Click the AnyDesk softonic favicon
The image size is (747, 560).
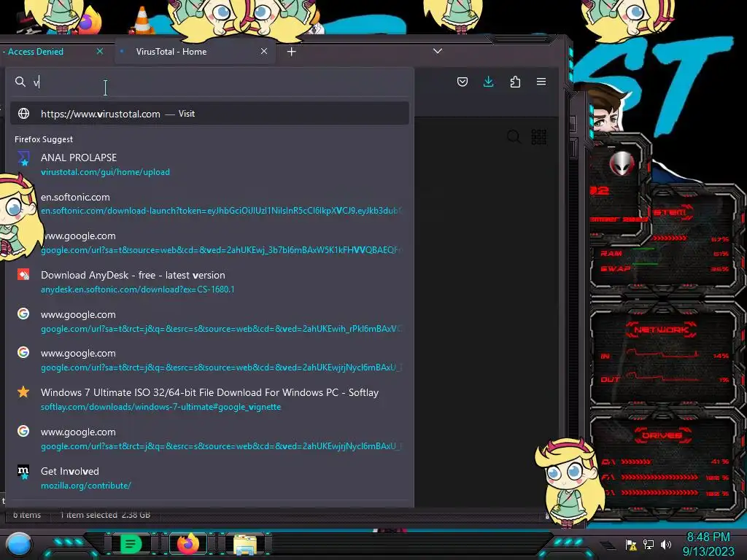click(23, 275)
